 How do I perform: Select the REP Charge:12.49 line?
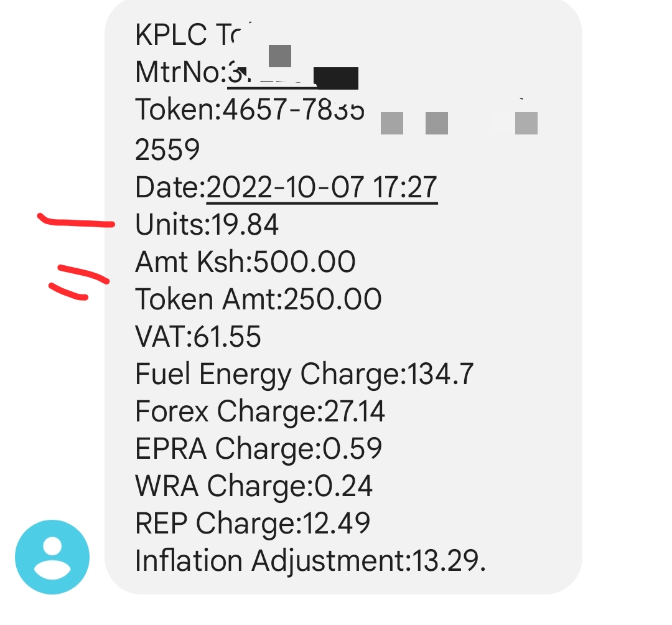(253, 523)
